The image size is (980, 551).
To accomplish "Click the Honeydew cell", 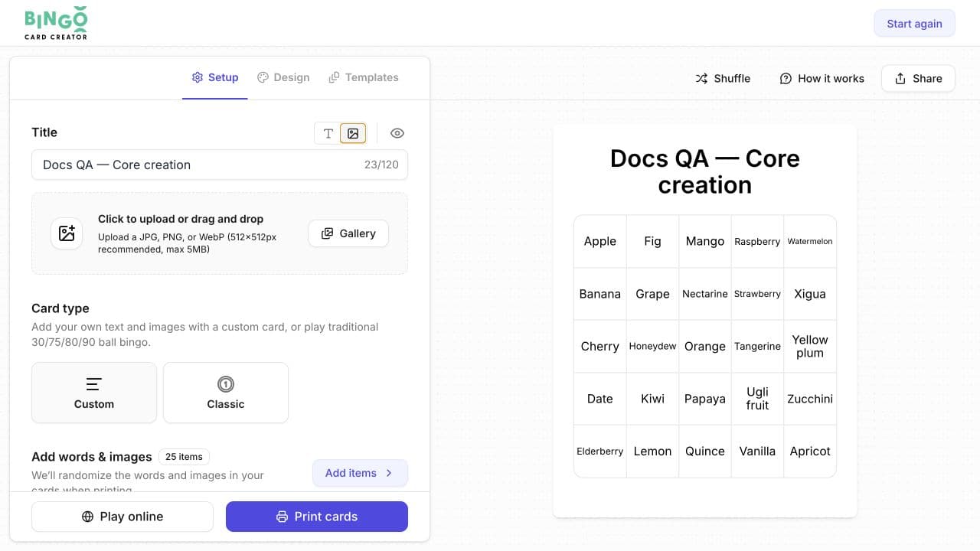I will [652, 346].
